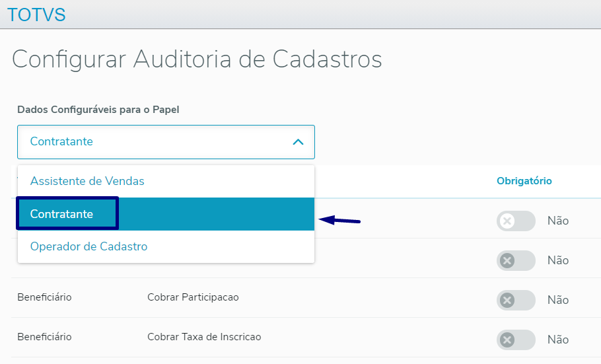
Task: Enable Obrigatório for Cobrar Participacao
Action: pyautogui.click(x=516, y=300)
